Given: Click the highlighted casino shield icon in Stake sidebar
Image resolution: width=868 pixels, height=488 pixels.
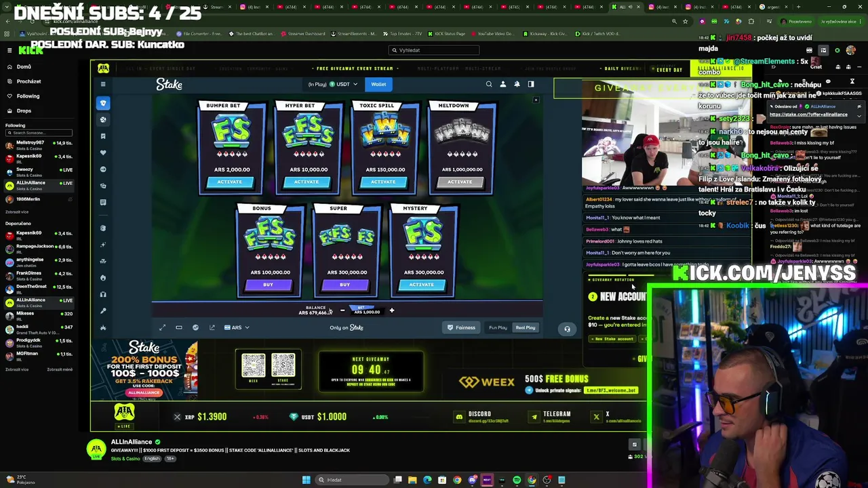Looking at the screenshot, I should pos(103,103).
